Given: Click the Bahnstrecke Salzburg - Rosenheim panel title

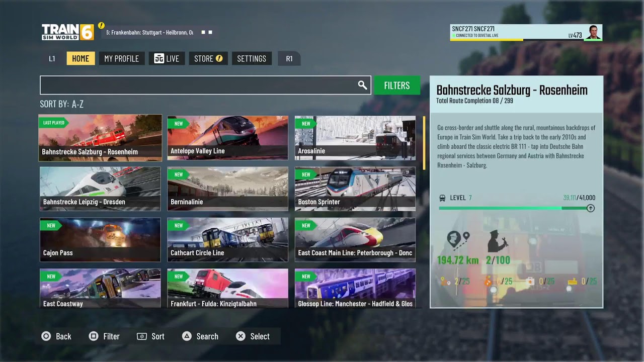Looking at the screenshot, I should click(x=512, y=90).
